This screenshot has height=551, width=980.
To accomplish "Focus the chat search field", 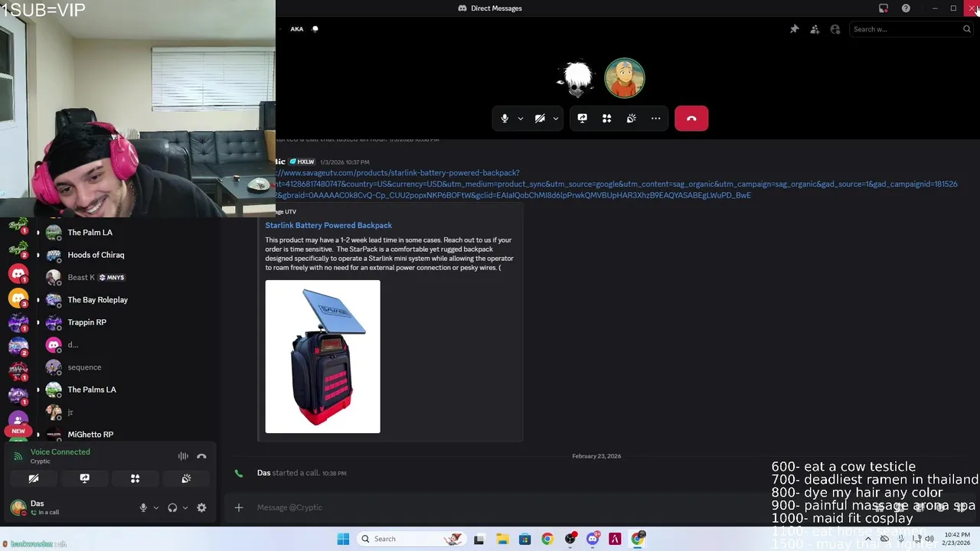I will (x=911, y=29).
